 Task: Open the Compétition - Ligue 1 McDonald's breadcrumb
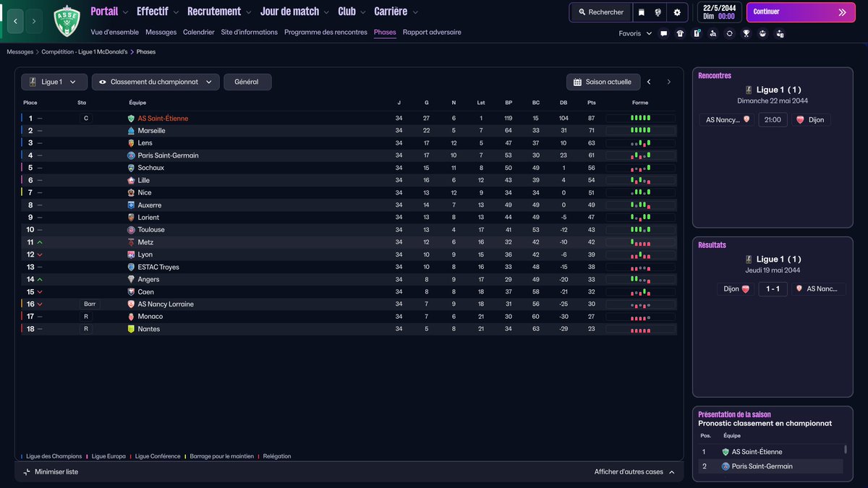[85, 52]
